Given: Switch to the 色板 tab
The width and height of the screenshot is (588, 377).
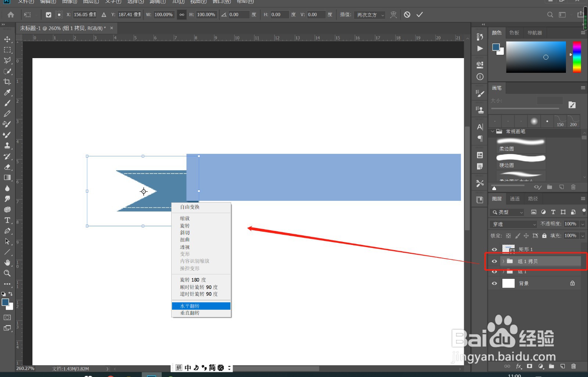Looking at the screenshot, I should pyautogui.click(x=514, y=33).
